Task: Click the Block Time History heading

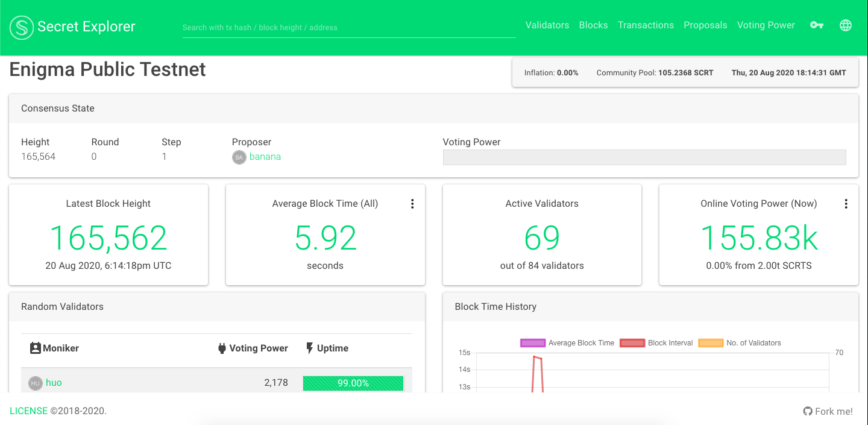Action: (x=495, y=306)
